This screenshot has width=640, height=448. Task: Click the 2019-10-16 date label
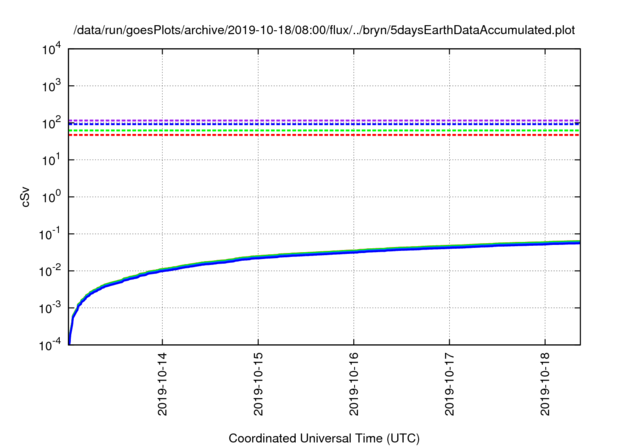click(x=353, y=384)
